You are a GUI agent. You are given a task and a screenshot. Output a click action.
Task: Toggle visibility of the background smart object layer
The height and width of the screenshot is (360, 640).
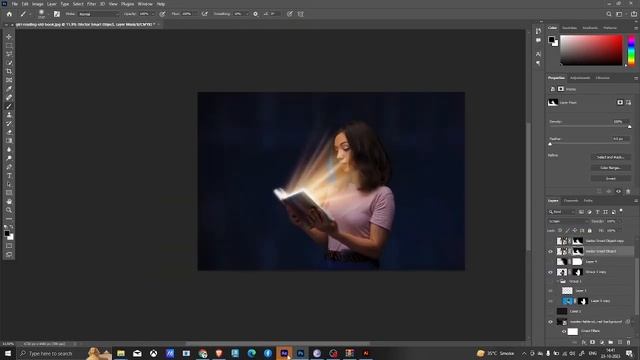click(550, 322)
